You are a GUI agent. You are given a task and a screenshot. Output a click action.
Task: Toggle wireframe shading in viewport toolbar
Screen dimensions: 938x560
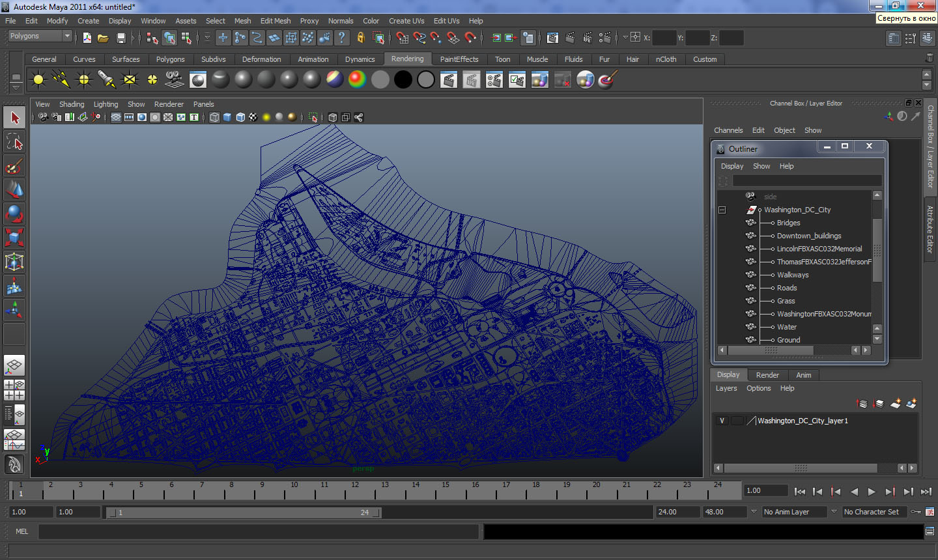214,117
